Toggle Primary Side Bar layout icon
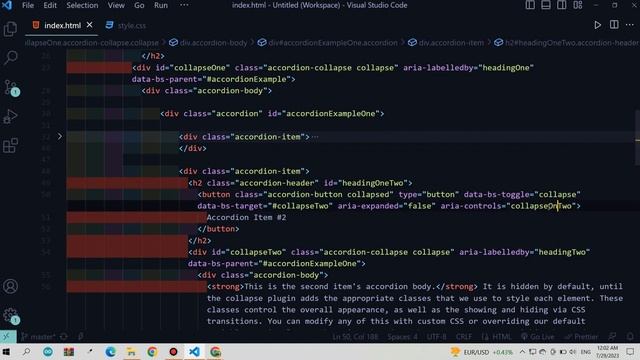Screen dimensions: 640x360 [x=530, y=5]
